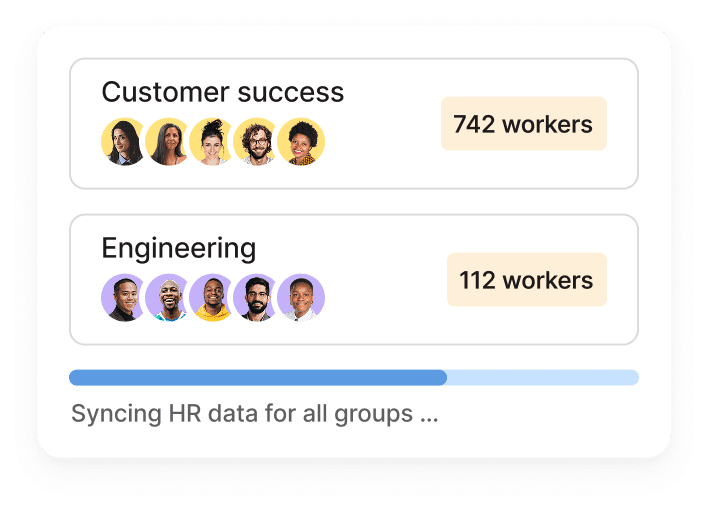Select the man in yellow hoodie avatar

pyautogui.click(x=211, y=297)
